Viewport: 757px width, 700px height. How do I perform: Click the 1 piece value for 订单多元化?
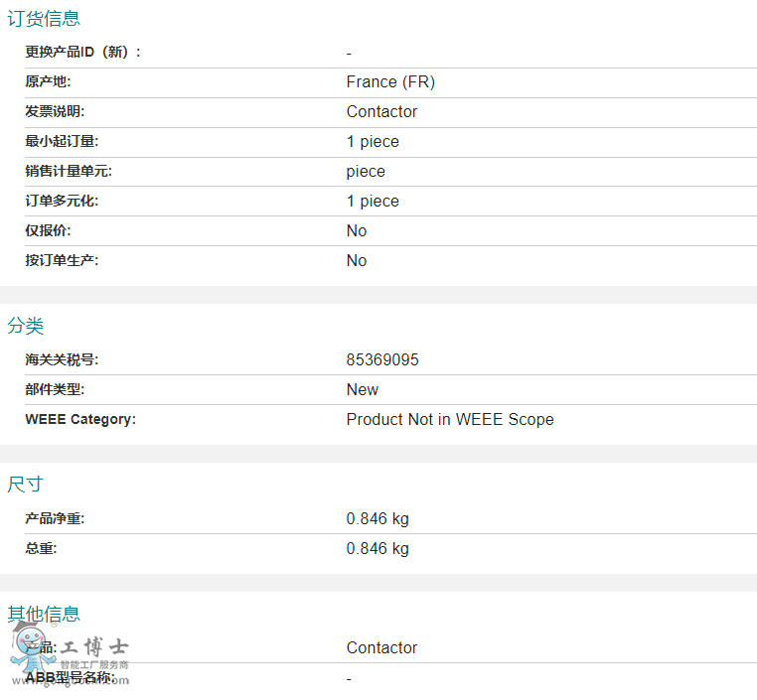click(x=373, y=202)
